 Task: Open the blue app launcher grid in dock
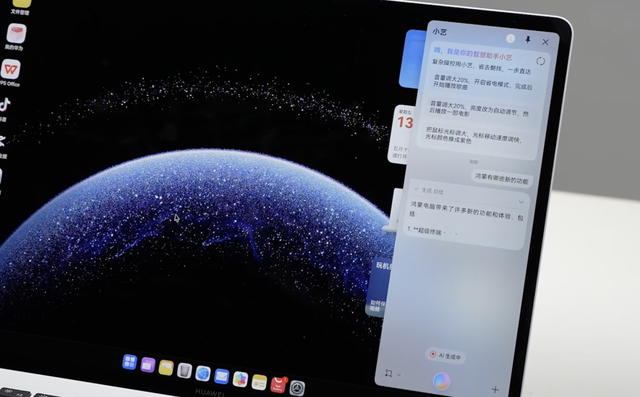(130, 362)
